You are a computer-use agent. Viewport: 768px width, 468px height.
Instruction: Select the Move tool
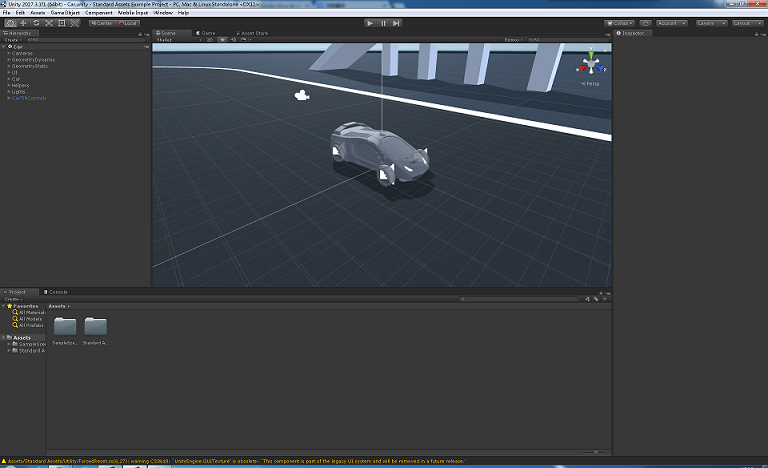(24, 22)
